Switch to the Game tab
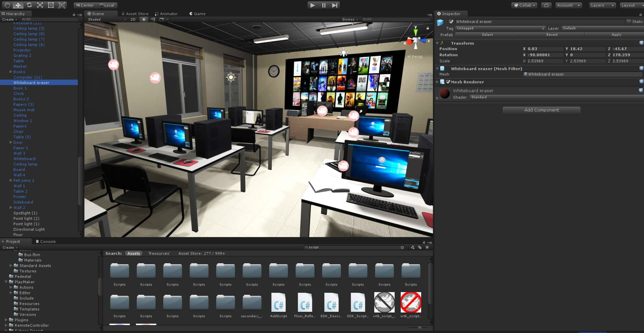This screenshot has height=333, width=644. [197, 14]
